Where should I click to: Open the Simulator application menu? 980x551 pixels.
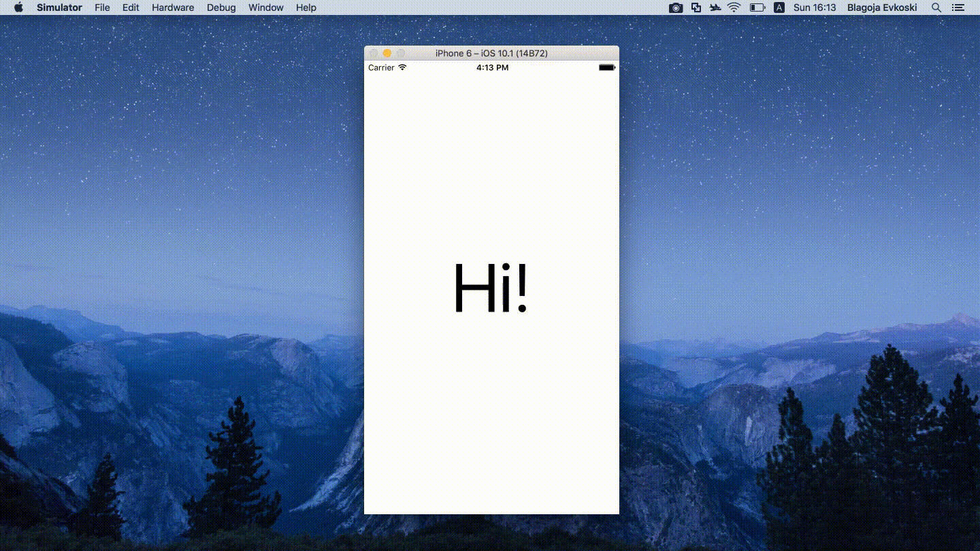click(59, 7)
